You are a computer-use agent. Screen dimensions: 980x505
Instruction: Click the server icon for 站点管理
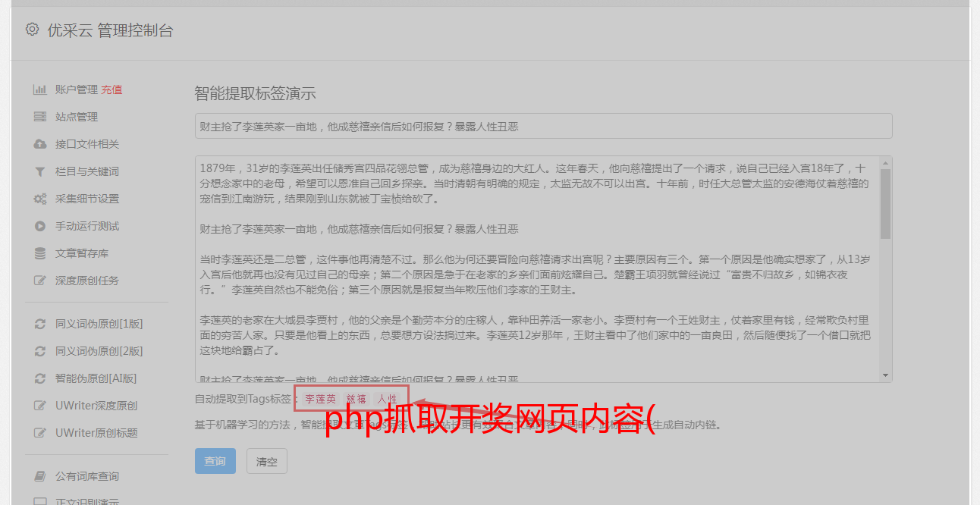coord(40,117)
